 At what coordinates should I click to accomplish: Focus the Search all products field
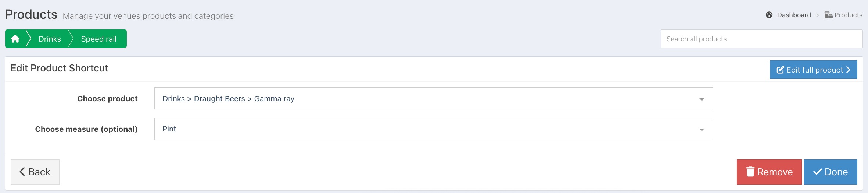coord(761,39)
